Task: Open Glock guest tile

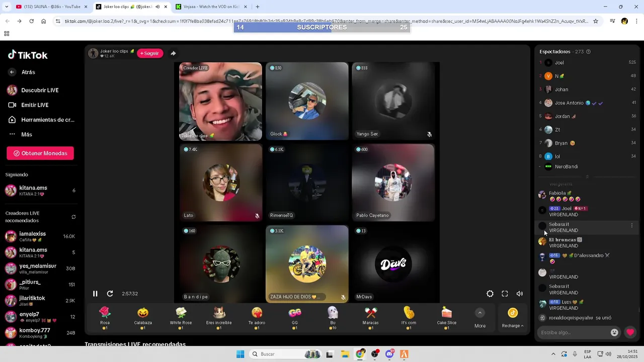Action: pos(307,101)
